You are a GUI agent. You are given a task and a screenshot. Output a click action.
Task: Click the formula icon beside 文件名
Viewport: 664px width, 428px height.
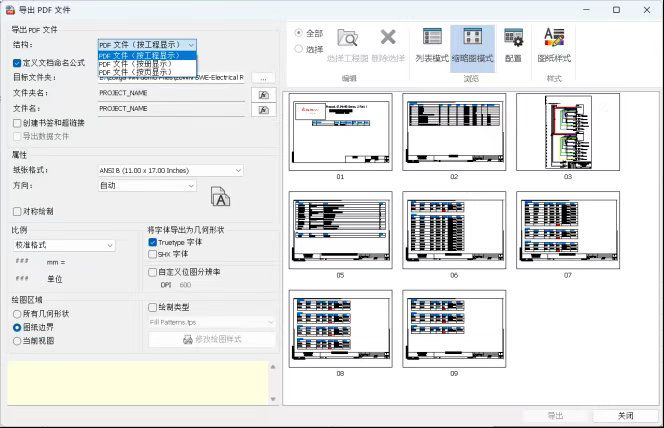pos(264,109)
